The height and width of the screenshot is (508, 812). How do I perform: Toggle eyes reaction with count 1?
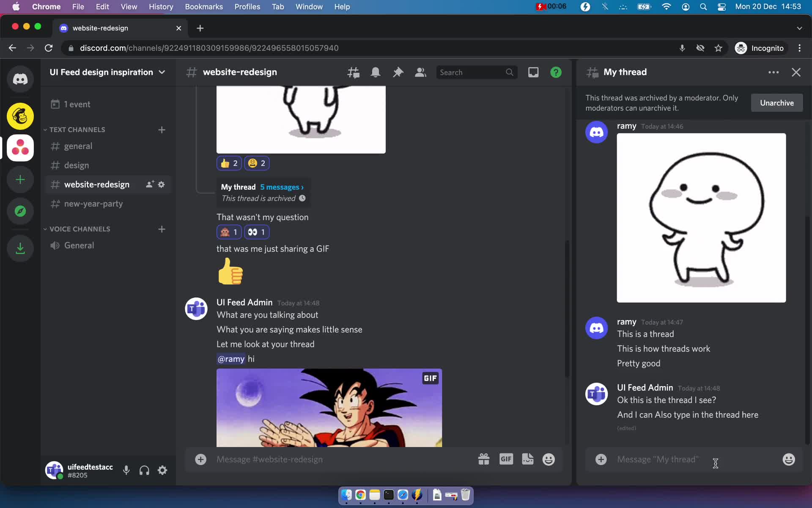pos(257,232)
